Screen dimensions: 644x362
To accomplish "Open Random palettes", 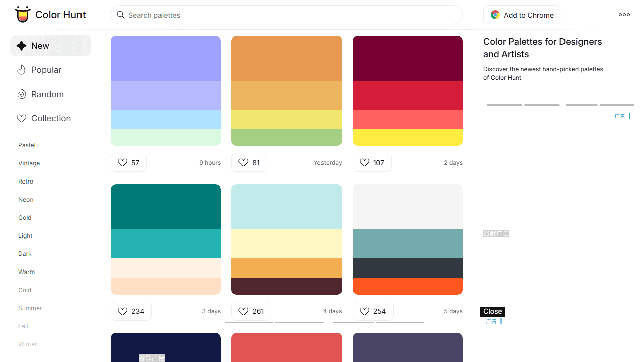I will (50, 94).
